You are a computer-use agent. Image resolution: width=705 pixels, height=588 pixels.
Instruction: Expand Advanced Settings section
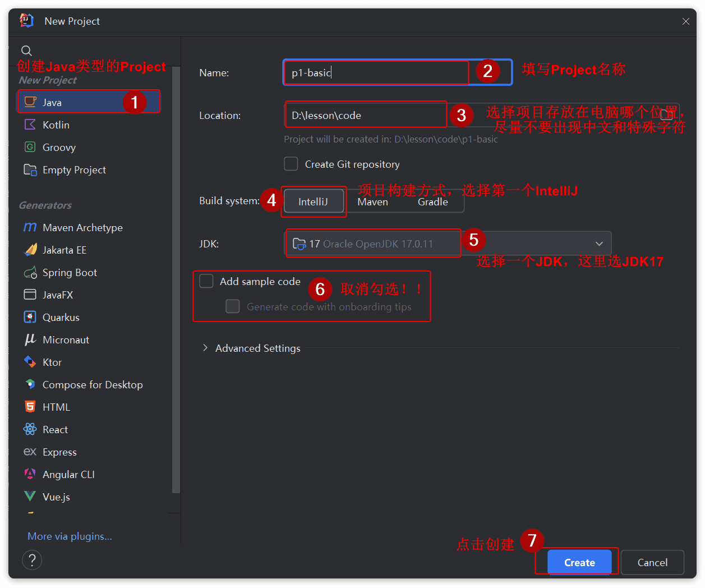(x=205, y=348)
